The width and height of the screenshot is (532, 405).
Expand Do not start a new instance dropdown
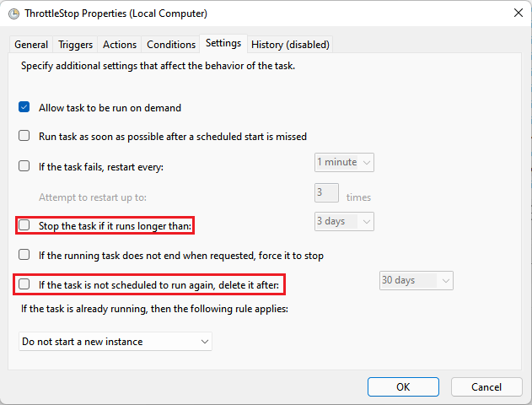pyautogui.click(x=116, y=342)
